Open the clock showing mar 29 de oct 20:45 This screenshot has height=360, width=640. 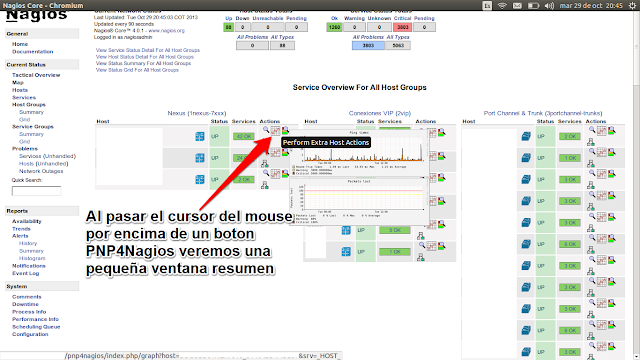click(x=591, y=5)
